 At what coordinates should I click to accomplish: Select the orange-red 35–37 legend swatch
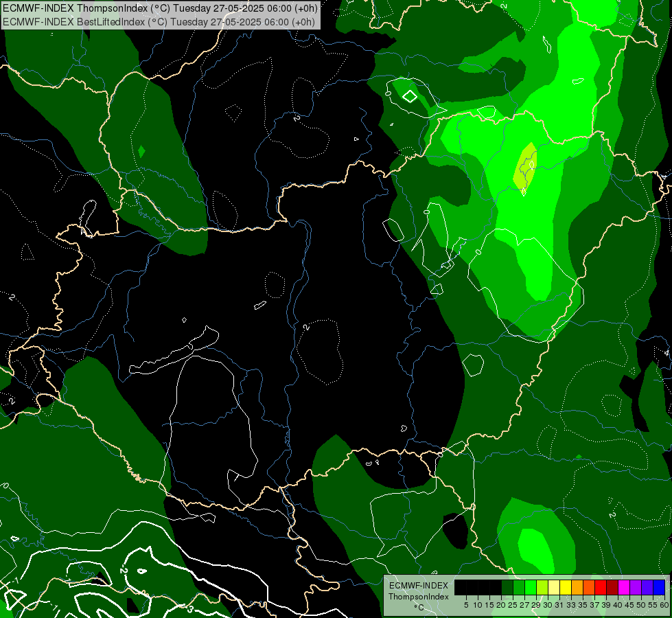point(589,587)
